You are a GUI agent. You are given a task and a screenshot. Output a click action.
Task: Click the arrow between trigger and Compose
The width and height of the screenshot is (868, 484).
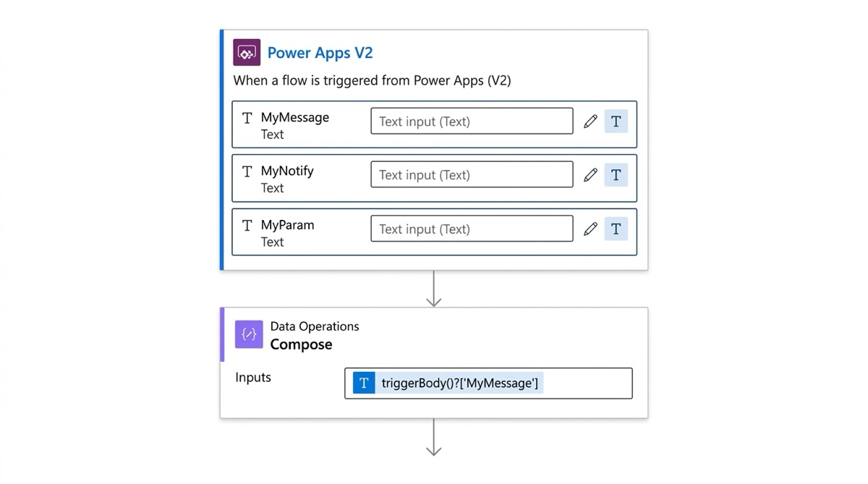pos(434,289)
